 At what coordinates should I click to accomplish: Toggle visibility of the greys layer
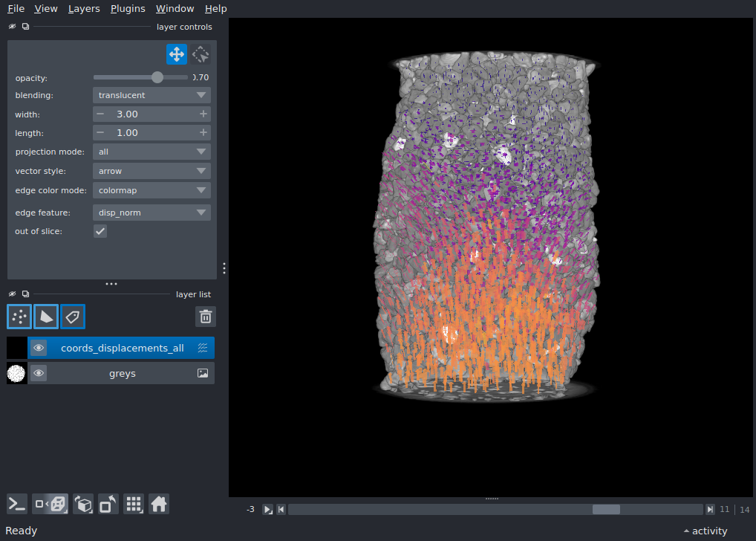click(39, 373)
